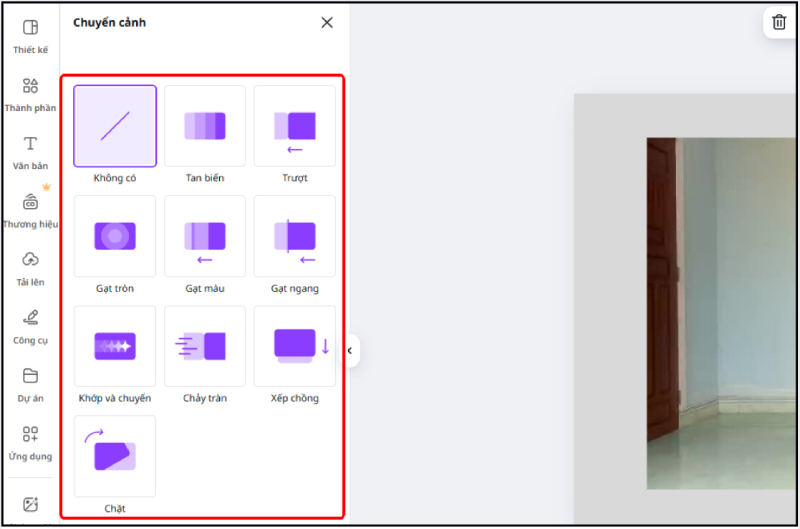The height and width of the screenshot is (529, 800).
Task: Click the room photo on the canvas
Action: (722, 312)
